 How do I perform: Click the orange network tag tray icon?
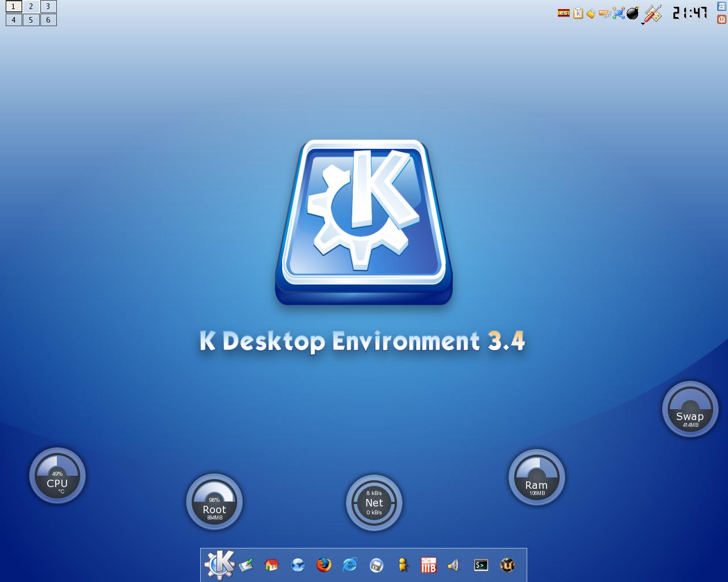tap(605, 13)
